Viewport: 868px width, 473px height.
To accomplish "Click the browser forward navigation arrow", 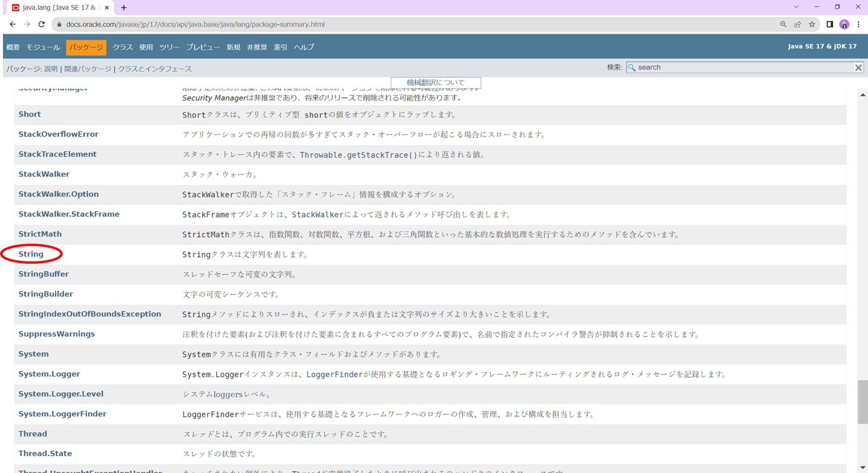I will coord(27,24).
